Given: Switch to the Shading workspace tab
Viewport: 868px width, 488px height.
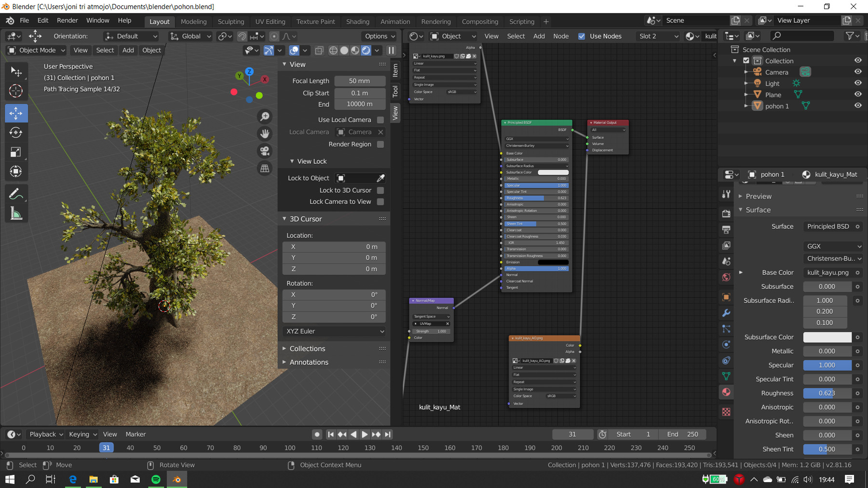Looking at the screenshot, I should point(358,21).
